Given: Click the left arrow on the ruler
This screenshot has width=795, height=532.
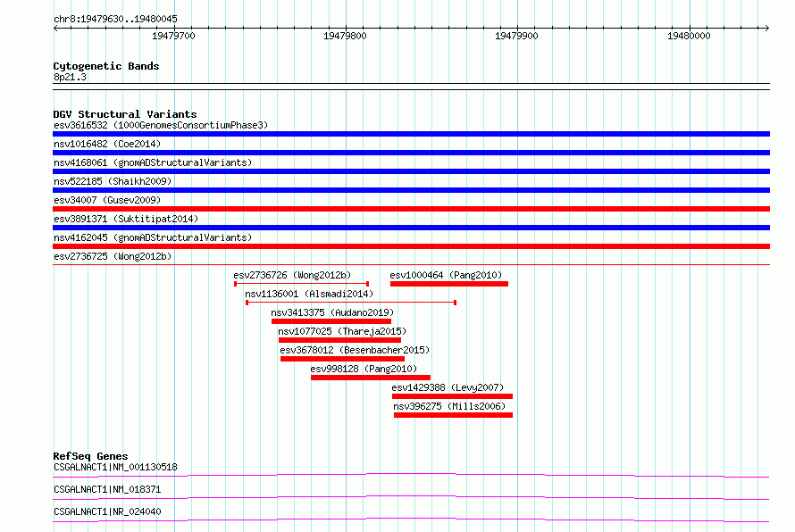Looking at the screenshot, I should [x=55, y=28].
